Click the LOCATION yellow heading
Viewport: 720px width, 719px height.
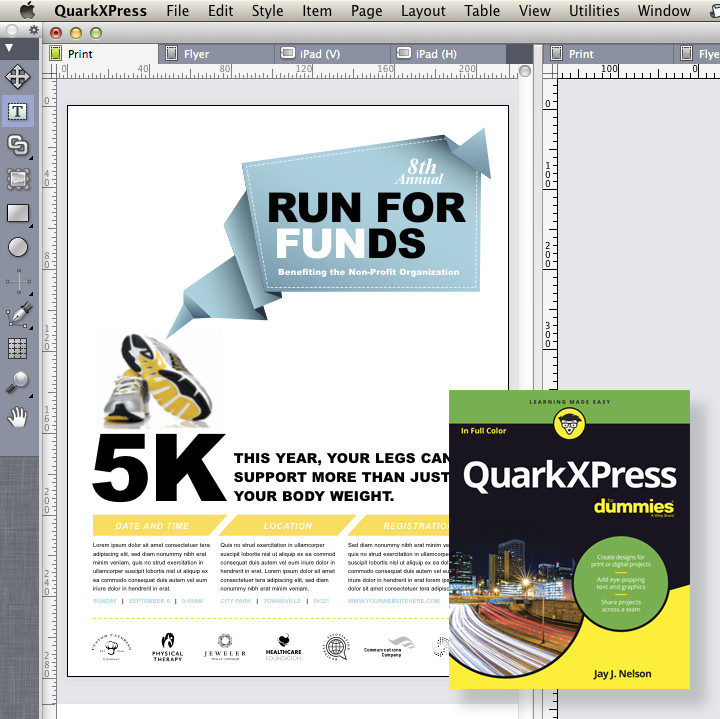point(287,526)
